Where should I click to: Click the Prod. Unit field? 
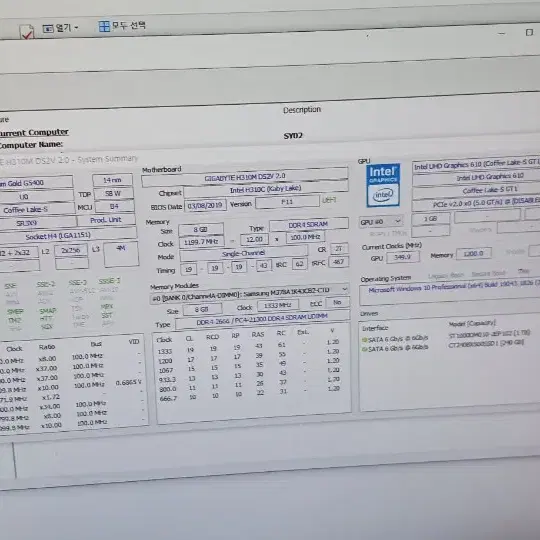point(106,220)
